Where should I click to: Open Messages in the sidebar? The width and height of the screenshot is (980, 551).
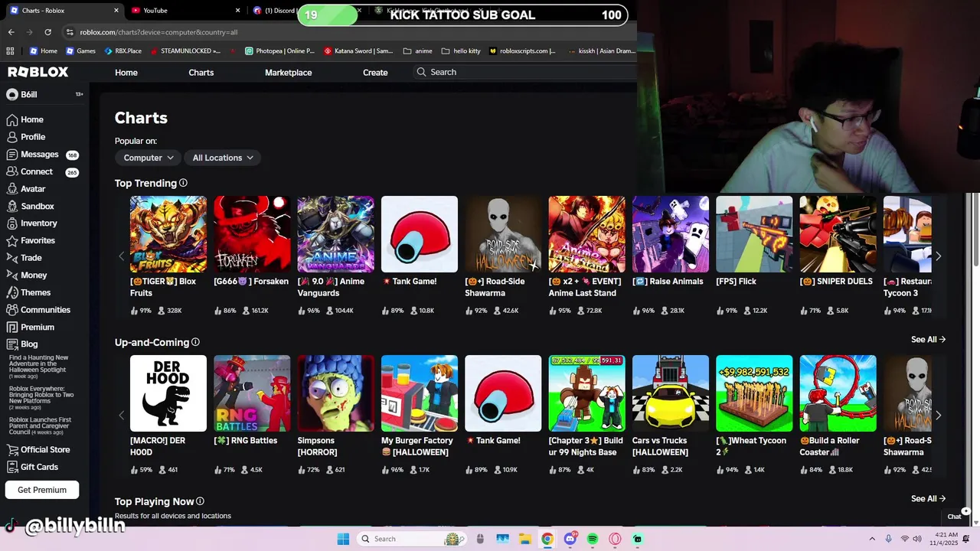32,155
